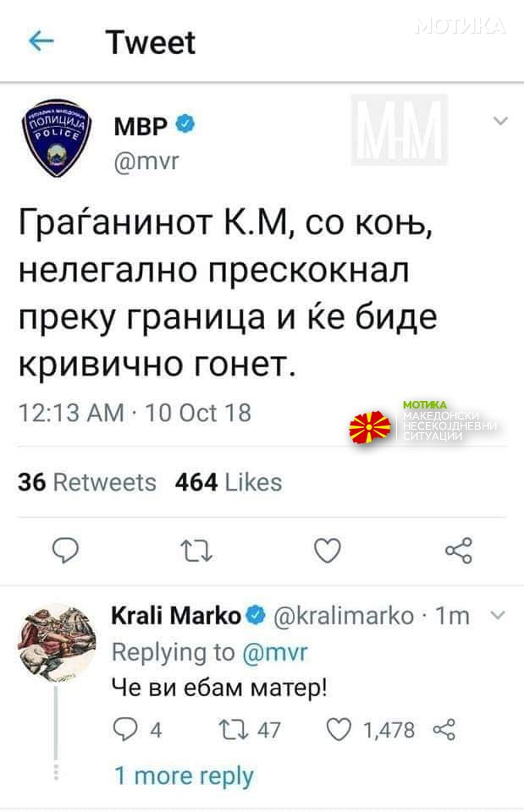Show 1 more reply
The width and height of the screenshot is (524, 812).
click(184, 776)
